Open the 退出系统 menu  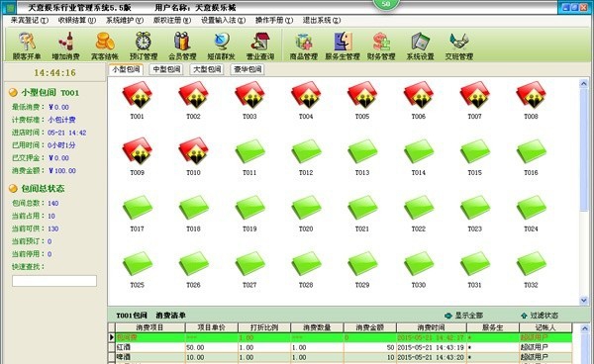pos(321,21)
